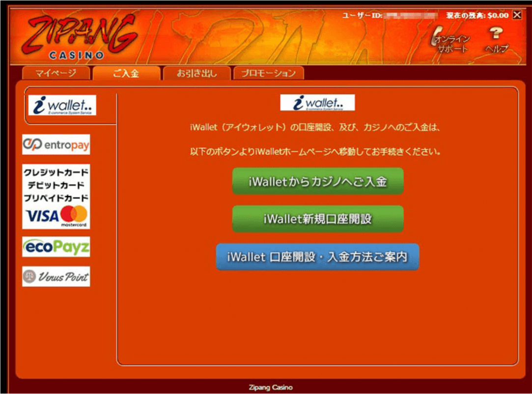Open the プロモーション tab

[x=268, y=73]
